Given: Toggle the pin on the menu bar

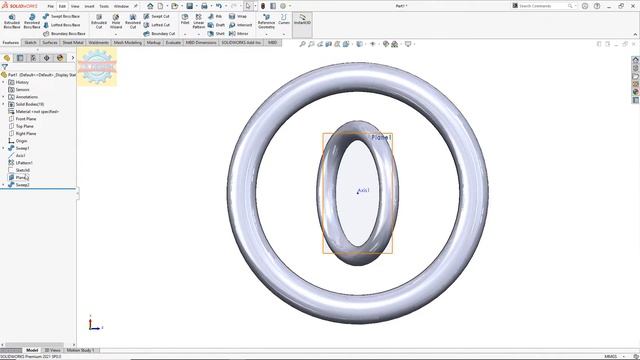Looking at the screenshot, I should click(x=136, y=6).
